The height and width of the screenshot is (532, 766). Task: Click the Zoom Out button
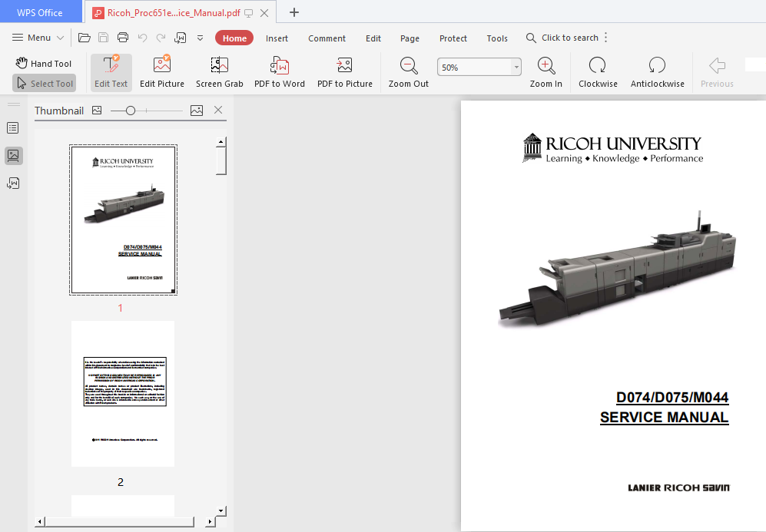409,72
